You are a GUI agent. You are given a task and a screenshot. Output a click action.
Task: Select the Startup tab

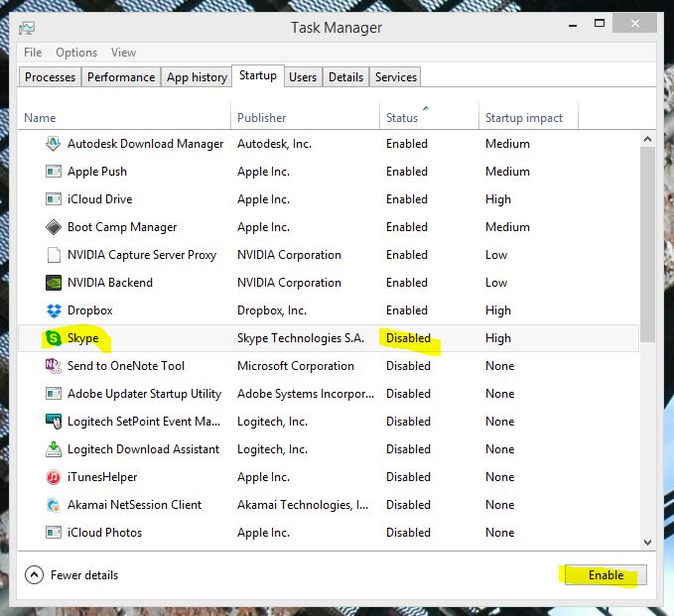[258, 75]
